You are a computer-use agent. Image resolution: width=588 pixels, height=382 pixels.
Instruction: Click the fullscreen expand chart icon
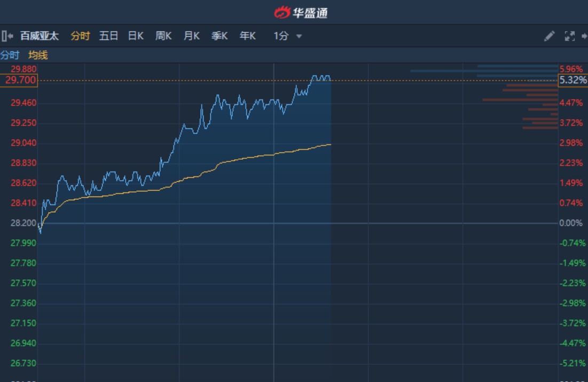[x=570, y=36]
